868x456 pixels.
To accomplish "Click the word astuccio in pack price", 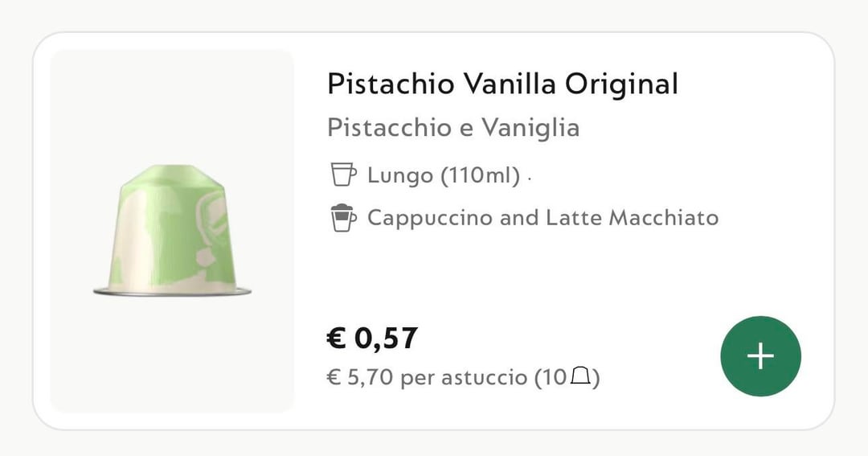I will (x=481, y=377).
